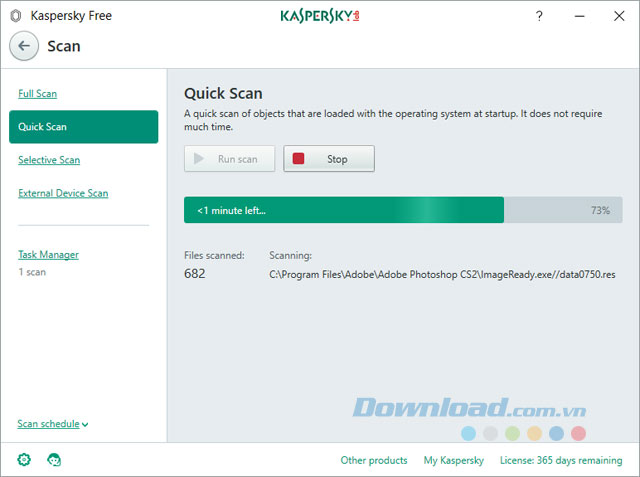Open settings with the gear icon
640x477 pixels.
pyautogui.click(x=24, y=460)
